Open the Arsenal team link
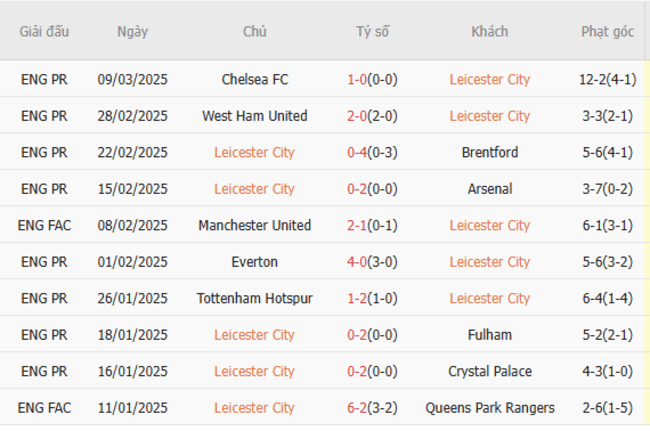The height and width of the screenshot is (431, 650). pyautogui.click(x=490, y=189)
